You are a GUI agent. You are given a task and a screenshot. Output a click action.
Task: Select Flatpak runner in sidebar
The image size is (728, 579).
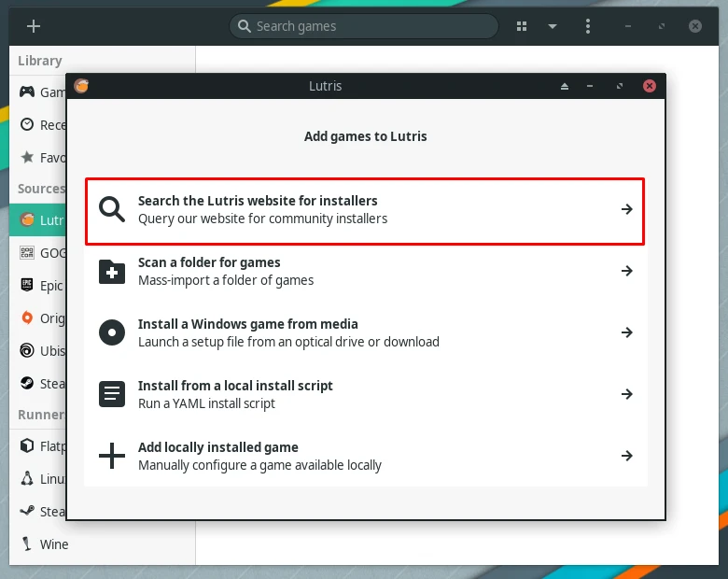[38, 446]
